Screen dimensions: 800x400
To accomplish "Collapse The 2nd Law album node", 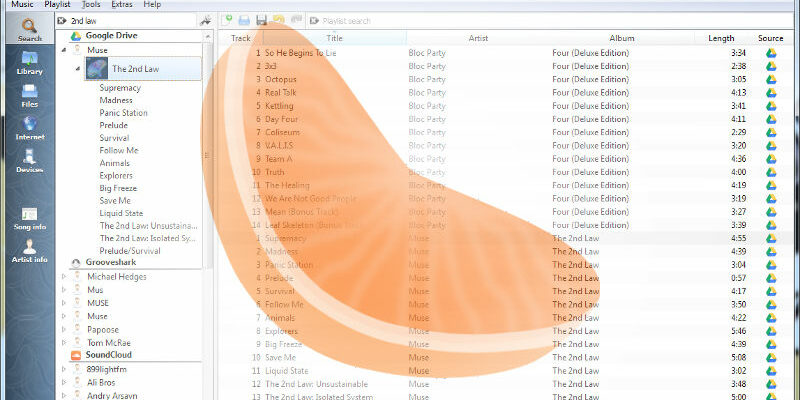I will tap(78, 68).
